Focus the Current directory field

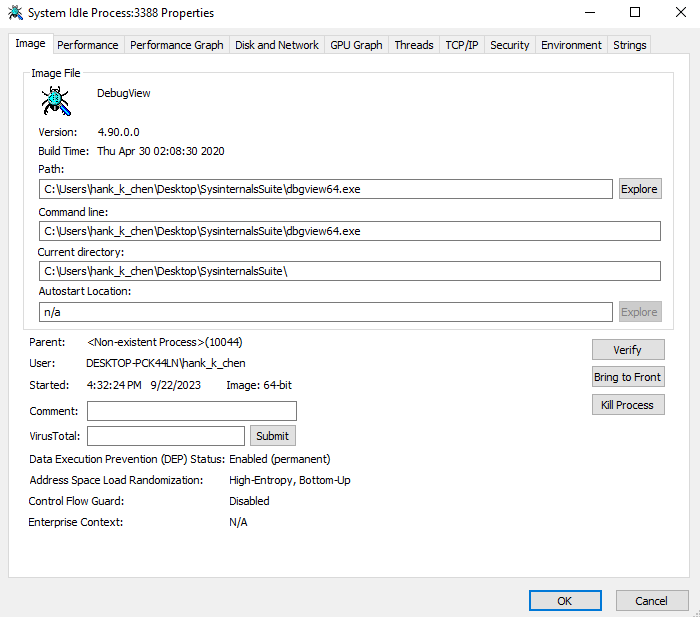(350, 271)
